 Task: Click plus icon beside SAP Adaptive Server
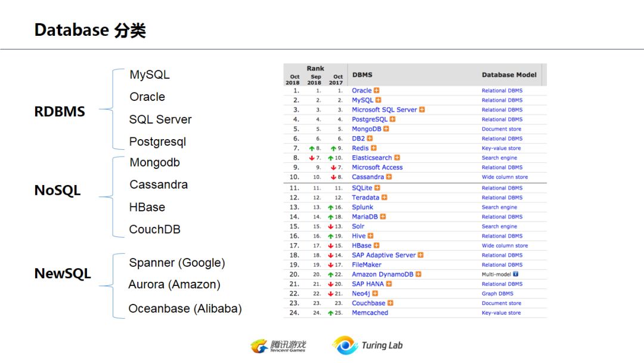420,256
